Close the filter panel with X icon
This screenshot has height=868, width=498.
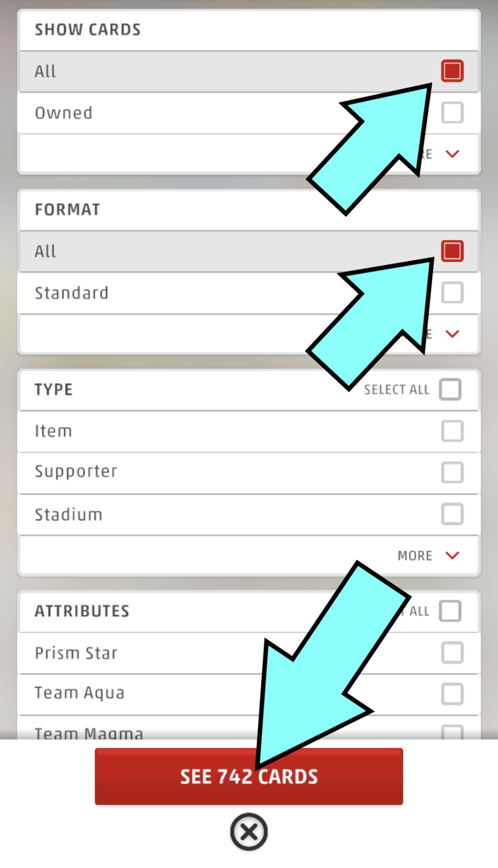pos(249,831)
